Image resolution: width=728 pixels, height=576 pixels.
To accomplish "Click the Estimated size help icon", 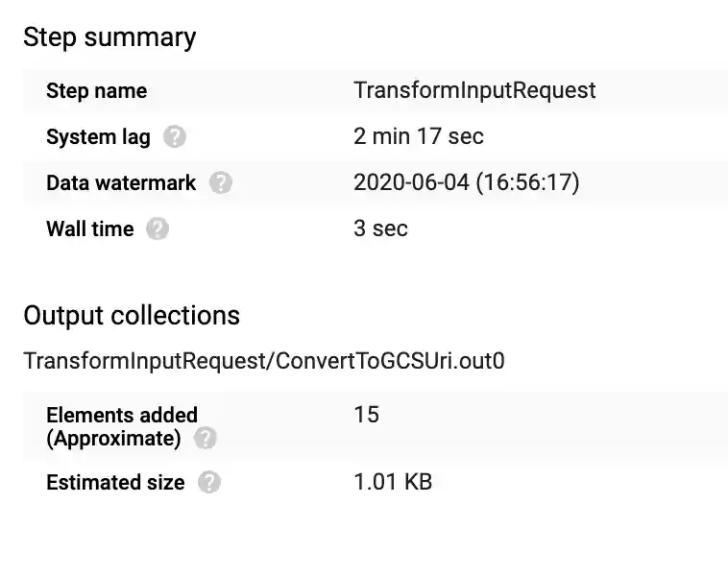I will [x=208, y=483].
